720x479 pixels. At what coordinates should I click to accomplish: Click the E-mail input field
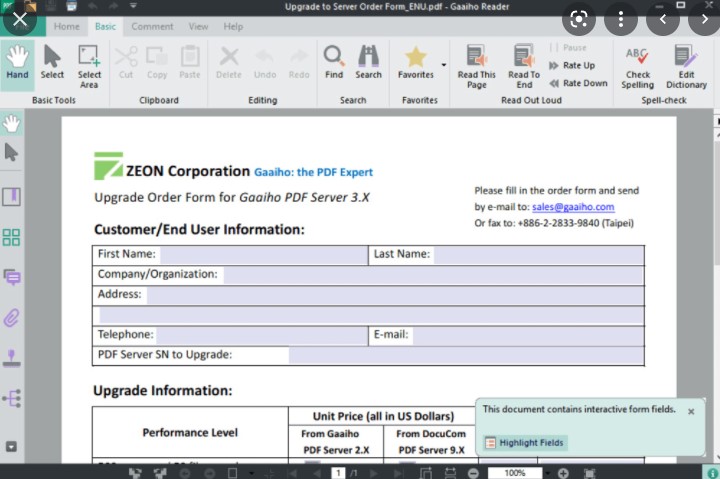[528, 336]
